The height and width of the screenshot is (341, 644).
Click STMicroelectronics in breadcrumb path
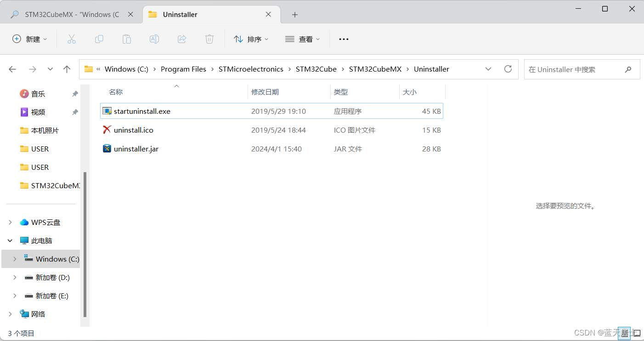pos(251,69)
